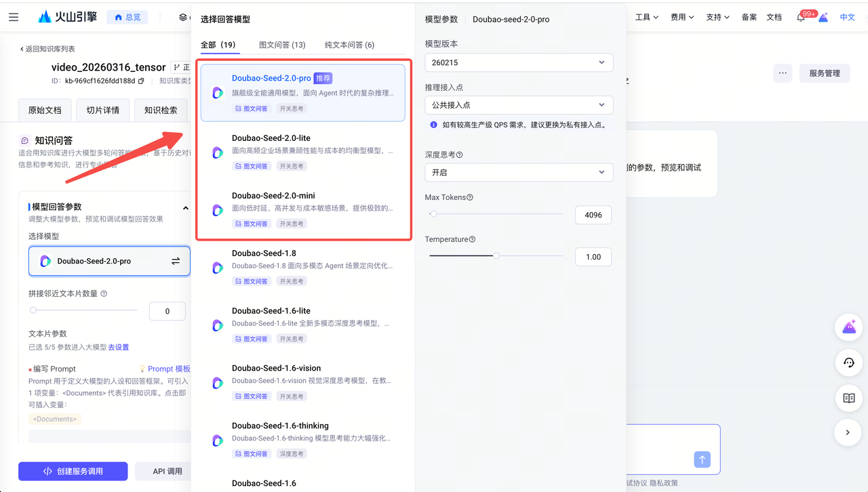
Task: Expand the 支持 menu
Action: [x=717, y=17]
